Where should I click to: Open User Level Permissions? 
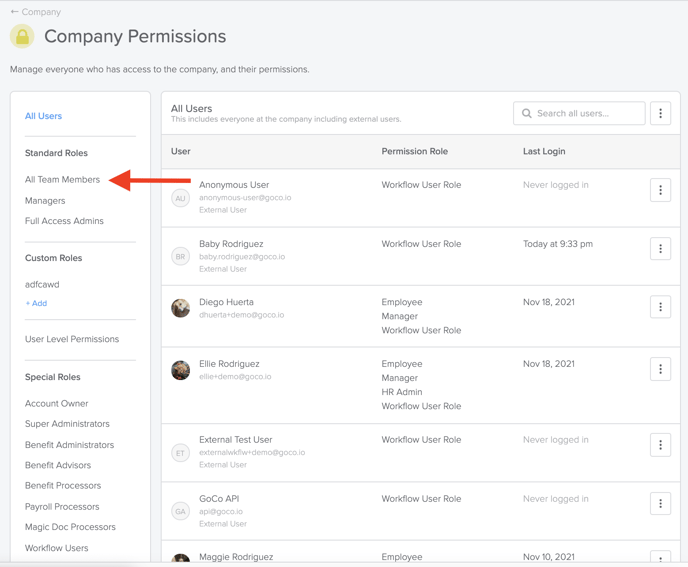pos(72,339)
